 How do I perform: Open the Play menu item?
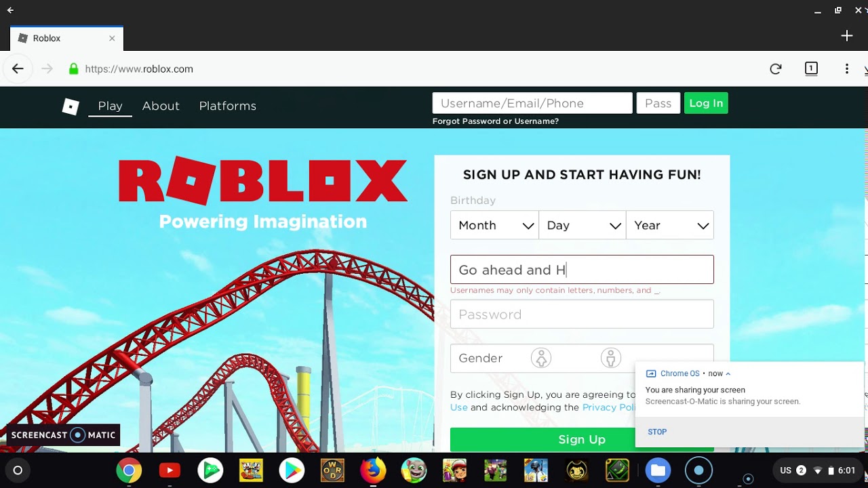[x=110, y=106]
